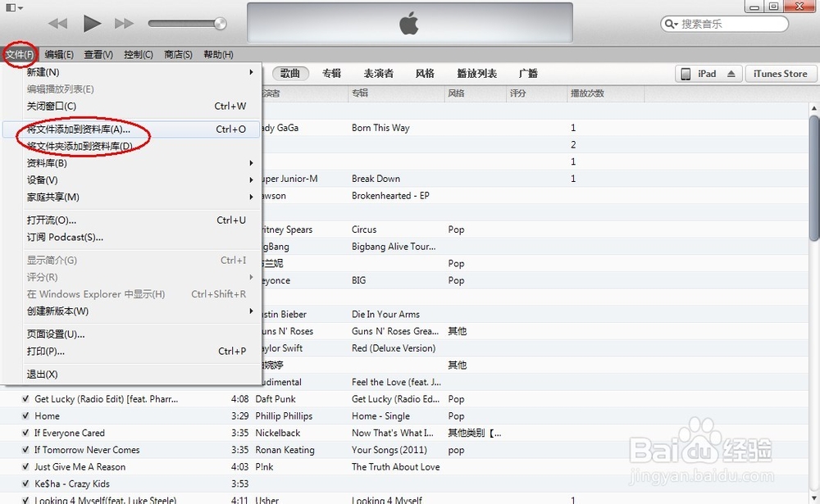Open the iTunes Store button
This screenshot has width=820, height=504.
781,74
